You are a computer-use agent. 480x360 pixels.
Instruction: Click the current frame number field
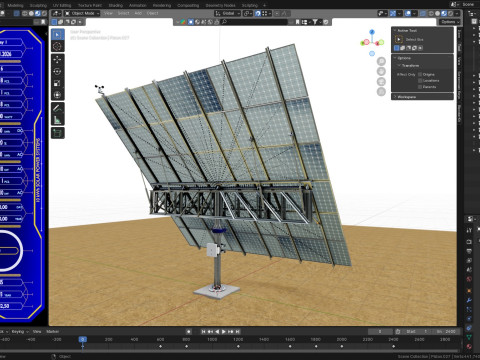tap(380, 332)
